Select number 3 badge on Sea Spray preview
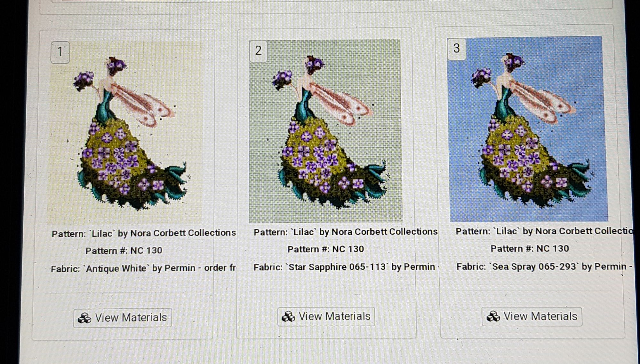Viewport: 640px width, 364px height. [x=456, y=49]
